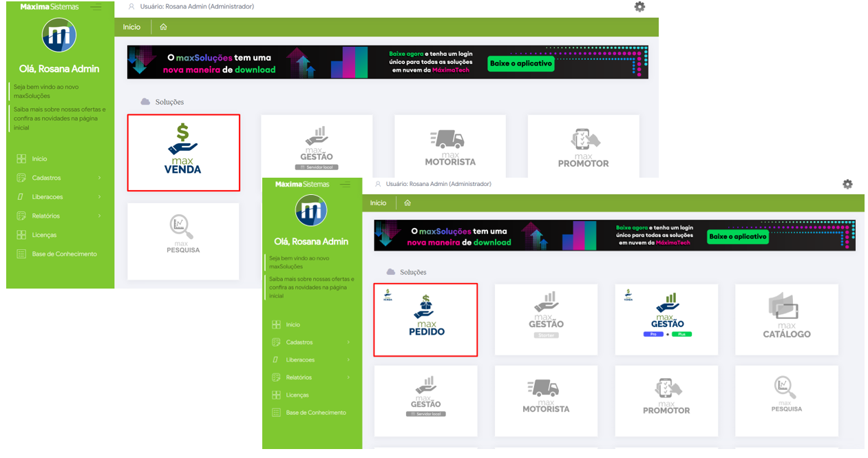Image resolution: width=868 pixels, height=458 pixels.
Task: Click user icon beside Usuário in maxPedido screen
Action: tap(377, 184)
